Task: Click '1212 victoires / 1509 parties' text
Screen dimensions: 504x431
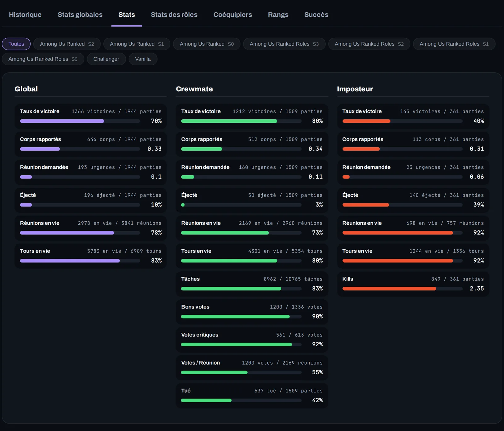Action: (278, 111)
